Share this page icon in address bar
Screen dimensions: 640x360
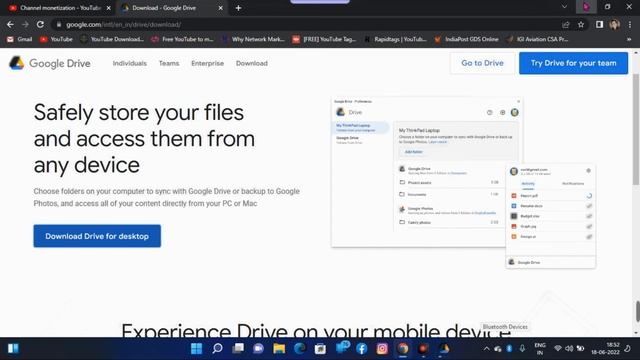click(565, 24)
